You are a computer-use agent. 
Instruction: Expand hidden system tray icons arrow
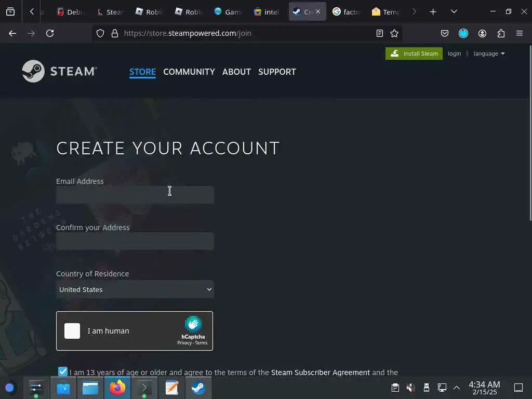click(457, 388)
